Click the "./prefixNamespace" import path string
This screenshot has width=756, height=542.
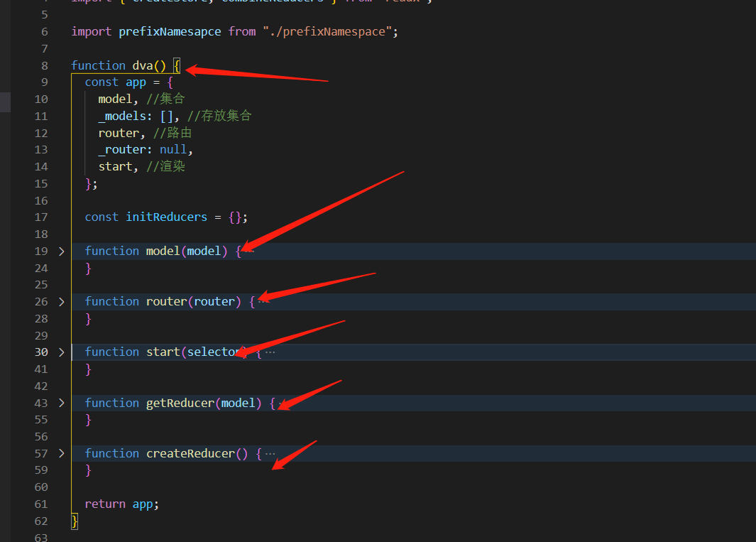(327, 32)
